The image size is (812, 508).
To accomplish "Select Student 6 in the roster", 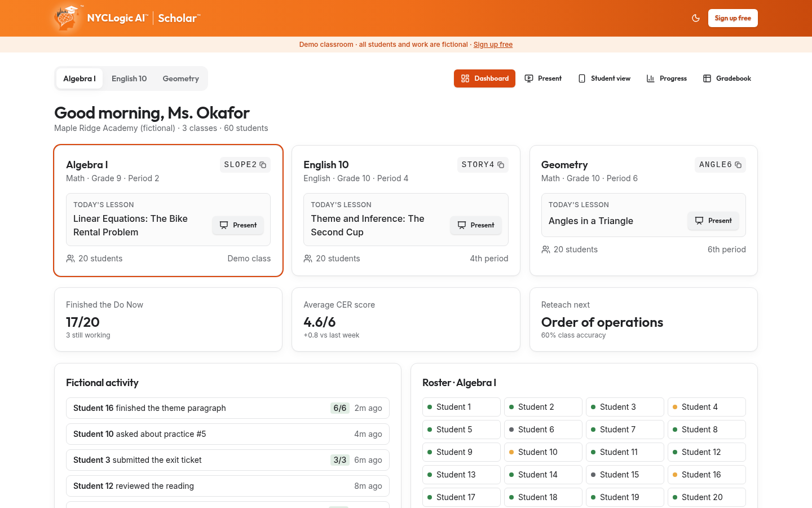I will (543, 430).
